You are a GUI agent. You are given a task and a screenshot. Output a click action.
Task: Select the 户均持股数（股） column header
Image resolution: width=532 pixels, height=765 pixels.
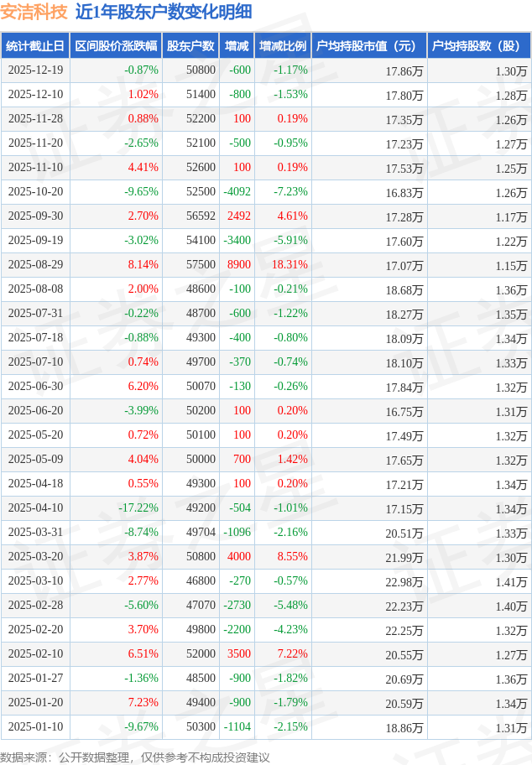(x=478, y=46)
